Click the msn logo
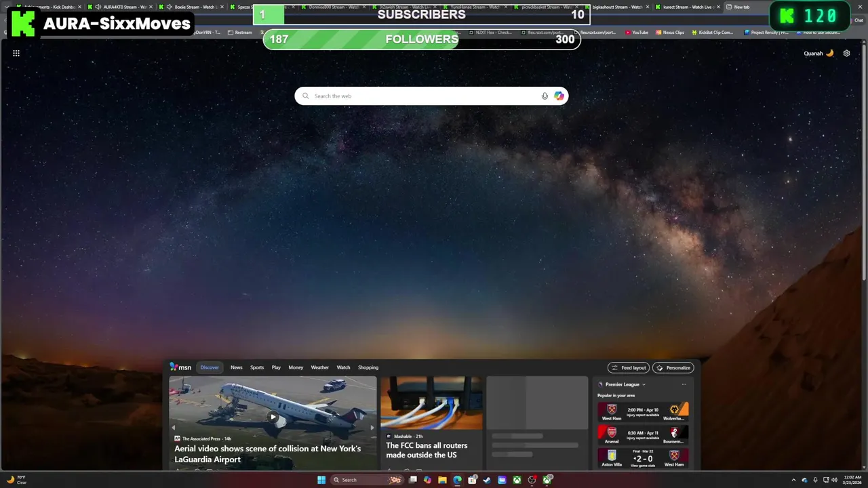Screen dimensions: 868x488 coord(180,367)
